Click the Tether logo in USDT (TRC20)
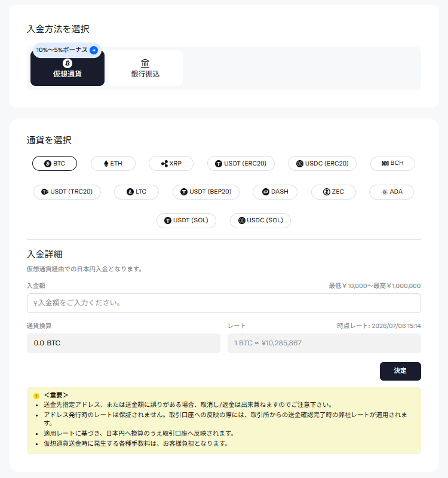Image resolution: width=448 pixels, height=478 pixels. coord(45,192)
